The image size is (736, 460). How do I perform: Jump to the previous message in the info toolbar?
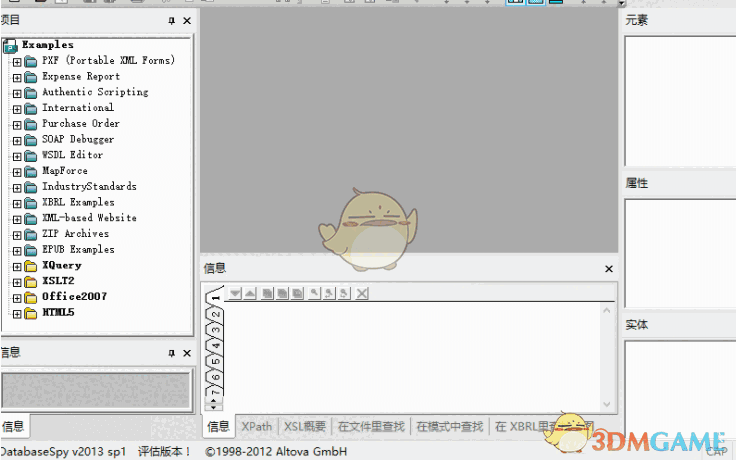[x=250, y=293]
